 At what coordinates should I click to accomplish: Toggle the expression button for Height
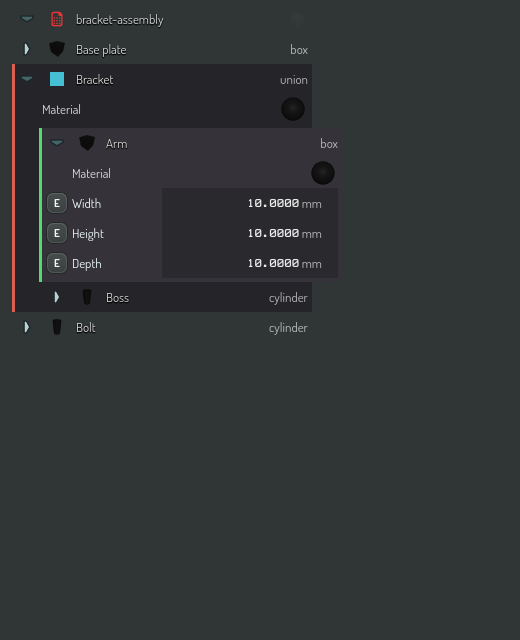(x=57, y=233)
